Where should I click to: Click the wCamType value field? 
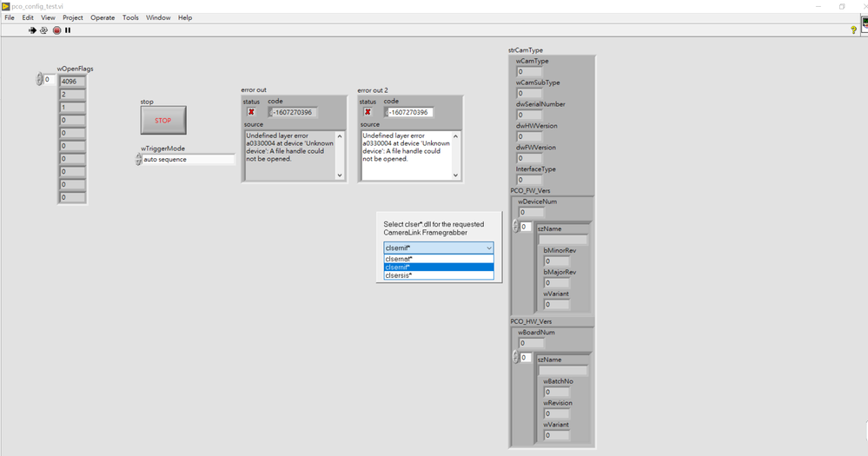(x=529, y=71)
